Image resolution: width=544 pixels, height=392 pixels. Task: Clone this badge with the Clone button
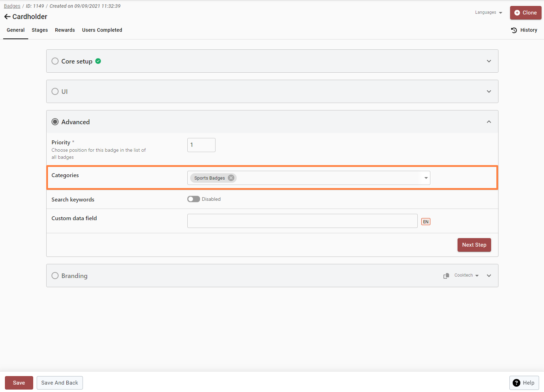[x=525, y=13]
